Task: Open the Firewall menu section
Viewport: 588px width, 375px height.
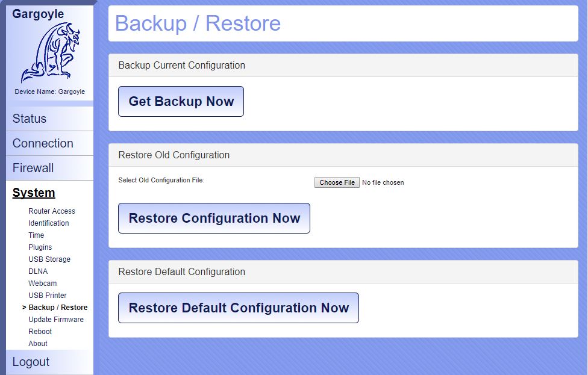Action: [33, 168]
